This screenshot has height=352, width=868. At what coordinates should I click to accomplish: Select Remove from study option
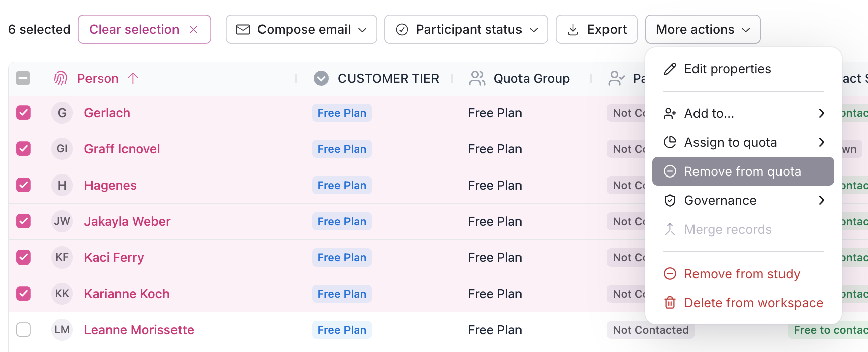(742, 274)
